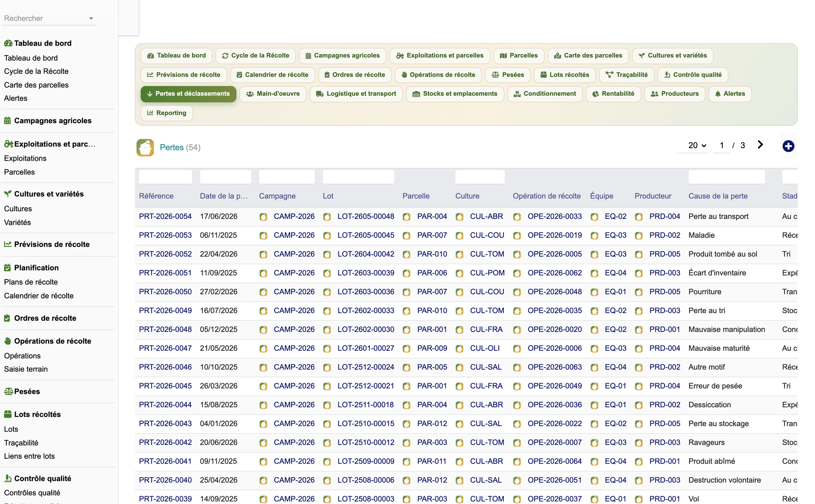Click the Référence filter field

pos(165,177)
